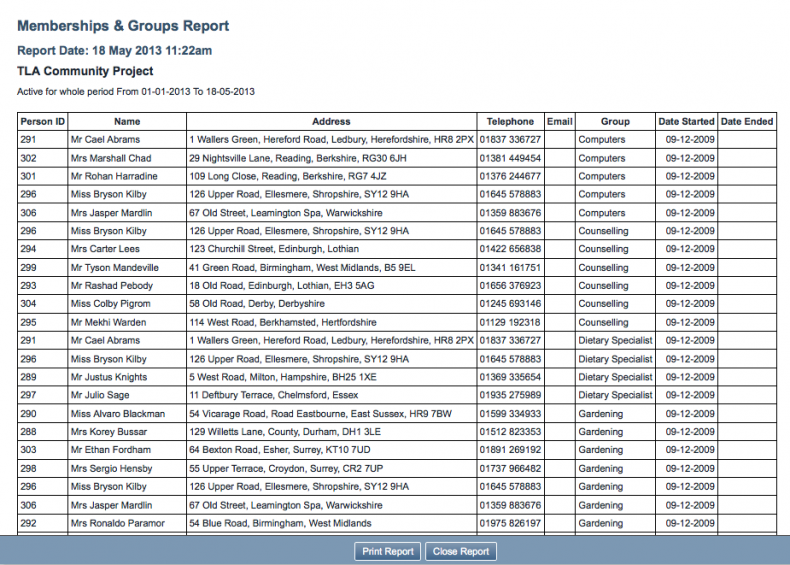Select name Miss Alvaro Blackman

tap(118, 414)
